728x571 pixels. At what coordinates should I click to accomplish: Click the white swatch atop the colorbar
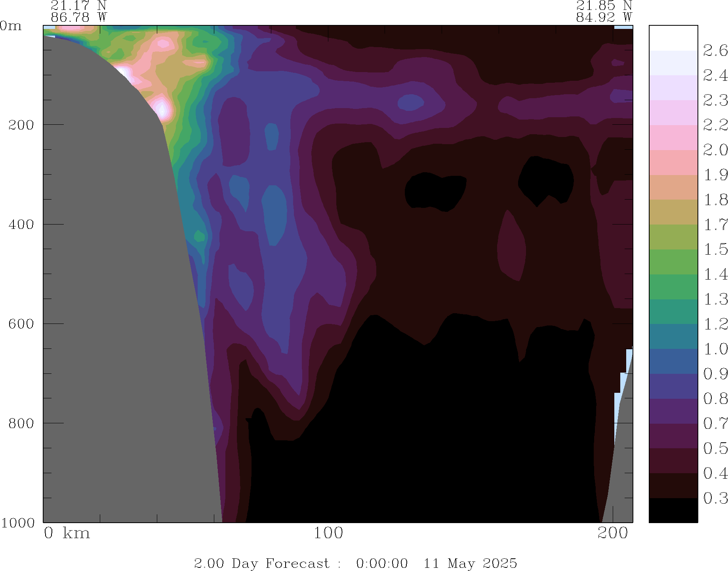673,38
